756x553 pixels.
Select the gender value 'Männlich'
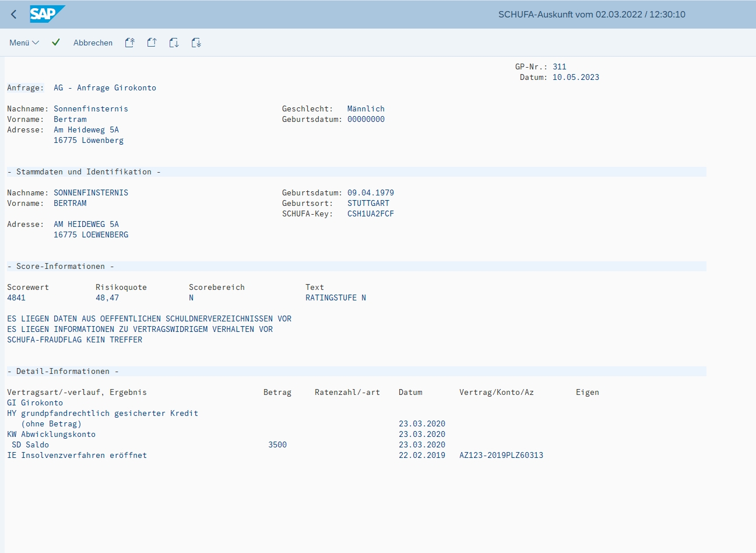click(366, 108)
